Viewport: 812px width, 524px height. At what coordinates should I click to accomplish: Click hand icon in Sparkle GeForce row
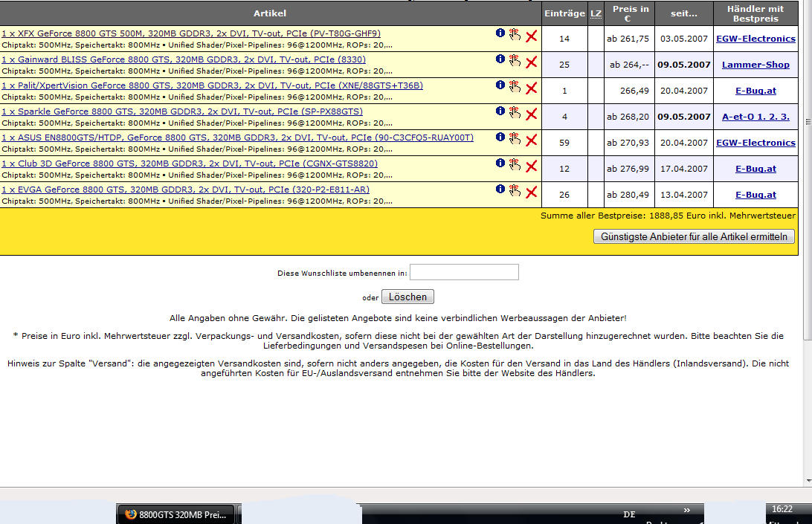(515, 111)
